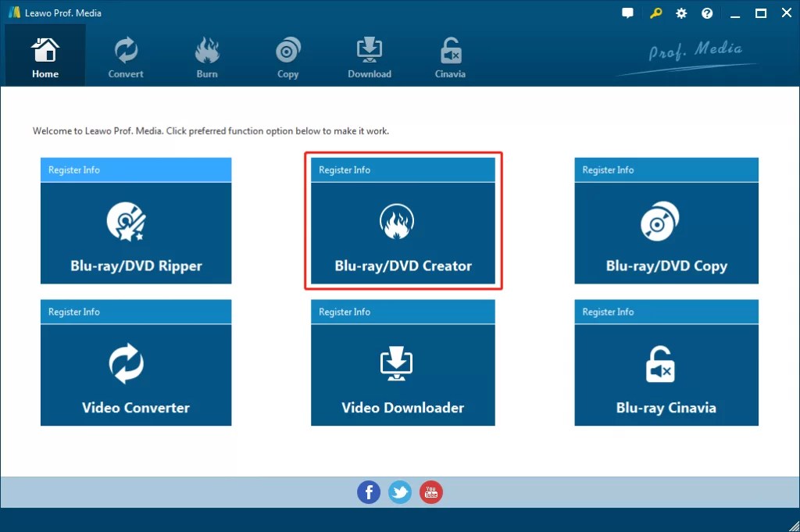Switch to the Convert tab
The height and width of the screenshot is (532, 800).
(125, 55)
